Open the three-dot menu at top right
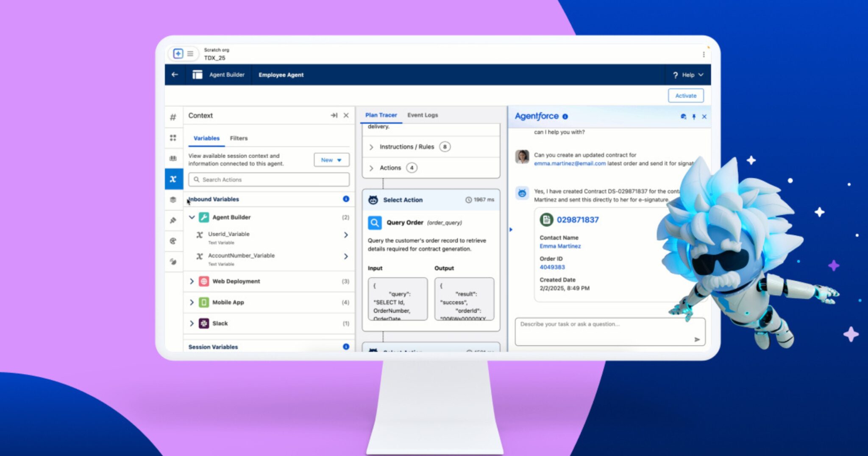The width and height of the screenshot is (868, 456). pyautogui.click(x=704, y=54)
